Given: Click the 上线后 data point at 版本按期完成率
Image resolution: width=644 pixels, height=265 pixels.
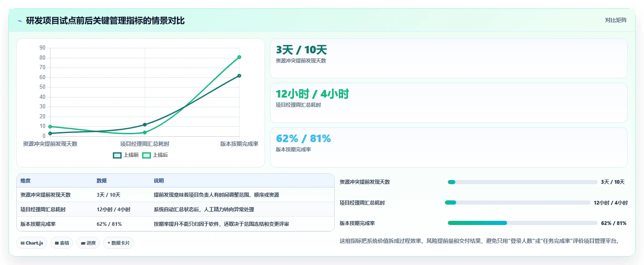Looking at the screenshot, I should (x=239, y=57).
